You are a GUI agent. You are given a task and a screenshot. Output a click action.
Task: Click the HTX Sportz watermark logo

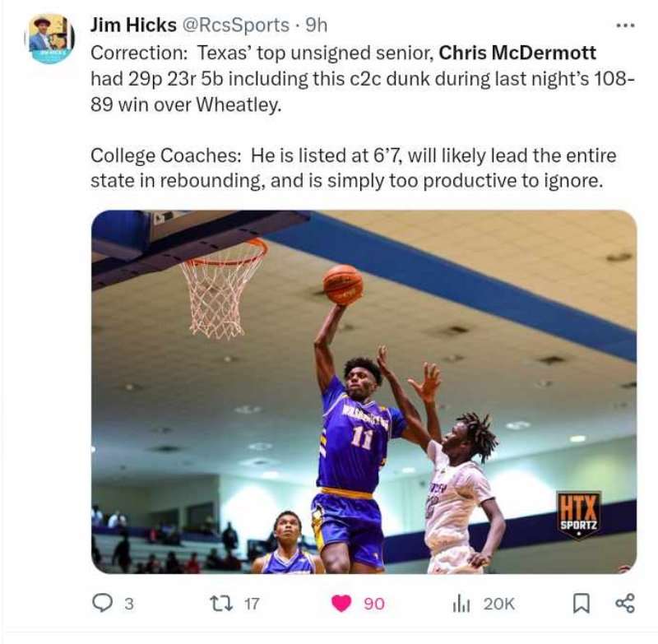coord(579,515)
